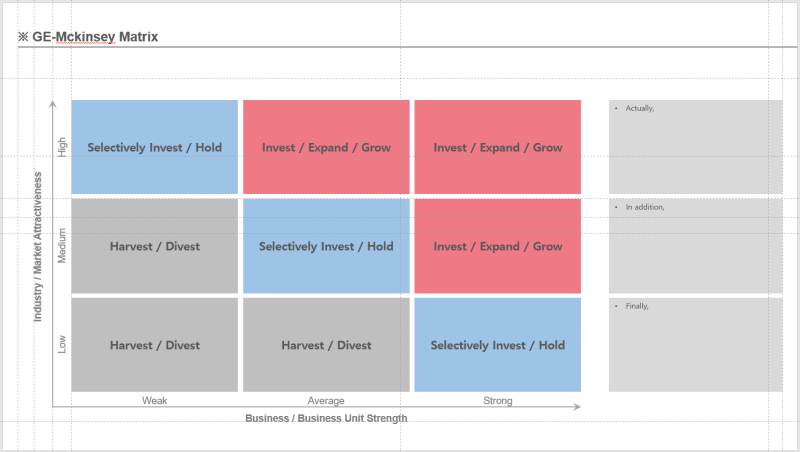Select the 'High' row label
Image resolution: width=800 pixels, height=452 pixels.
(x=62, y=147)
